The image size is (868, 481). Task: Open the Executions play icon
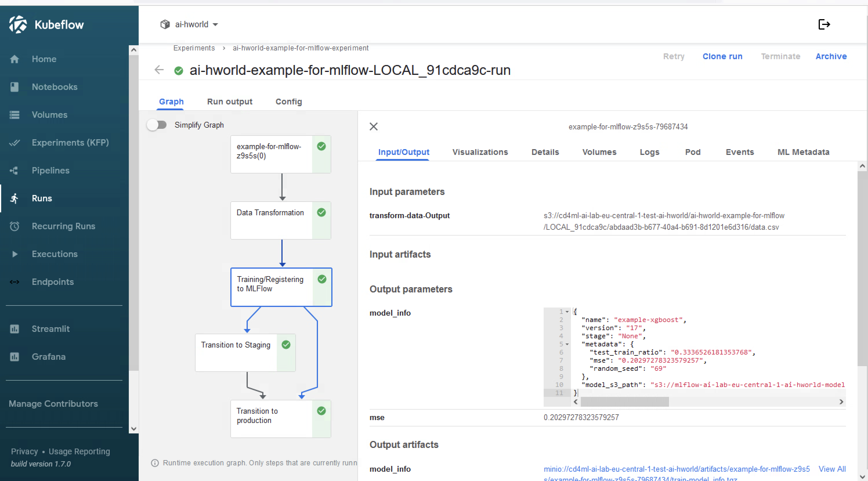point(15,254)
